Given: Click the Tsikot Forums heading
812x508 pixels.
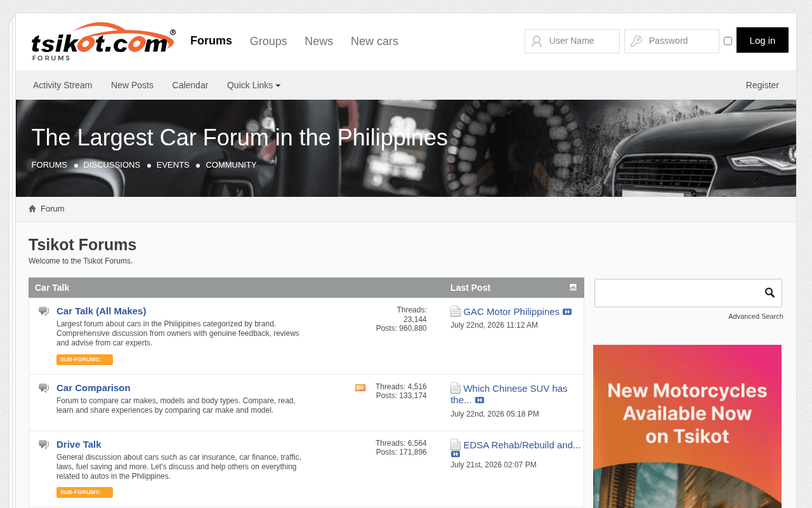Looking at the screenshot, I should coord(82,245).
